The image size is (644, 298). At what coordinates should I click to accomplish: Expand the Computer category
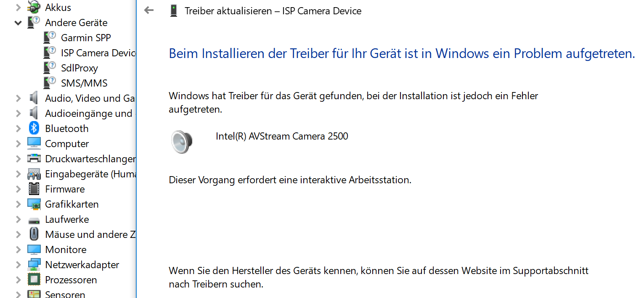coord(18,144)
